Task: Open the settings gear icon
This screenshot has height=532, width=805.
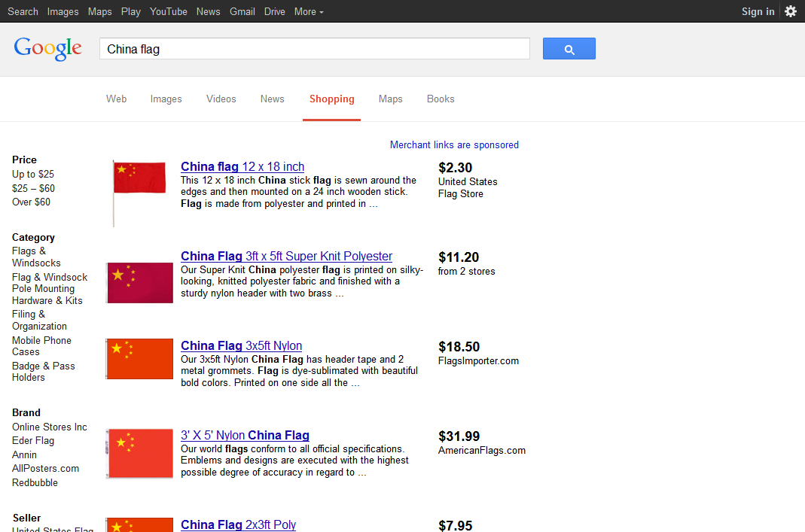Action: (x=791, y=11)
